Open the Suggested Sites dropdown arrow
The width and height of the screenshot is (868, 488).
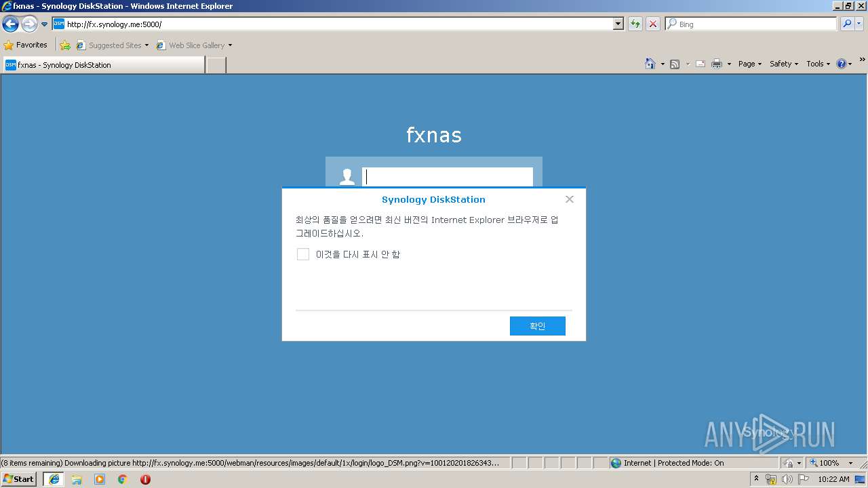[146, 45]
